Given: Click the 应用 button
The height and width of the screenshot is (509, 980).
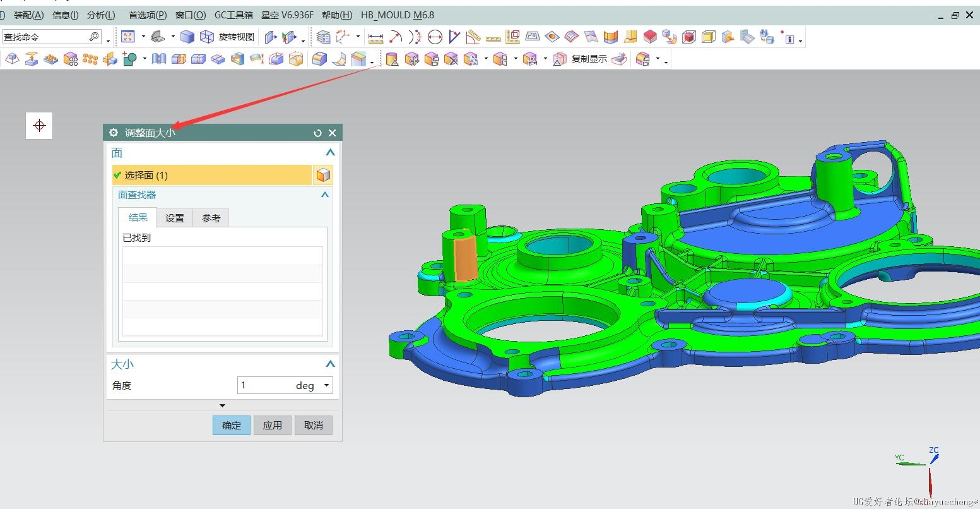Looking at the screenshot, I should (273, 425).
